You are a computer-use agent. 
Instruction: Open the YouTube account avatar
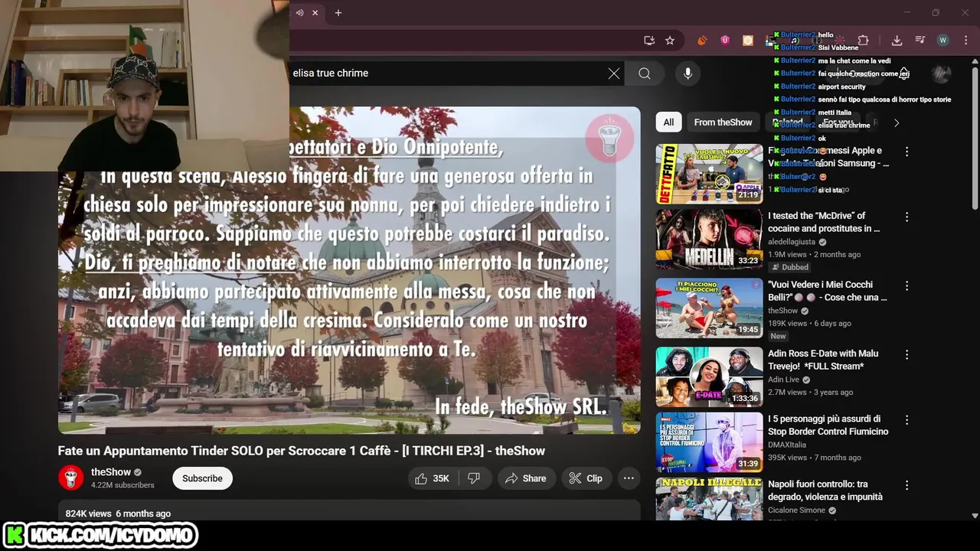click(x=941, y=73)
